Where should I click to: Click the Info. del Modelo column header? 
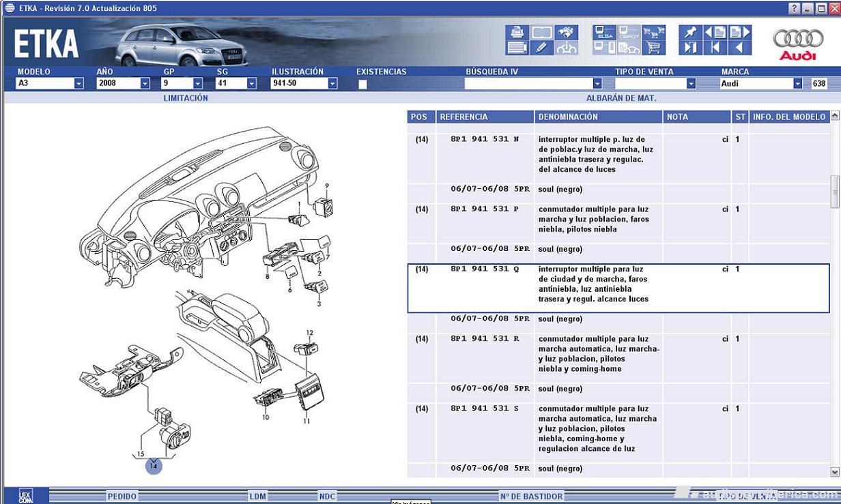click(789, 117)
